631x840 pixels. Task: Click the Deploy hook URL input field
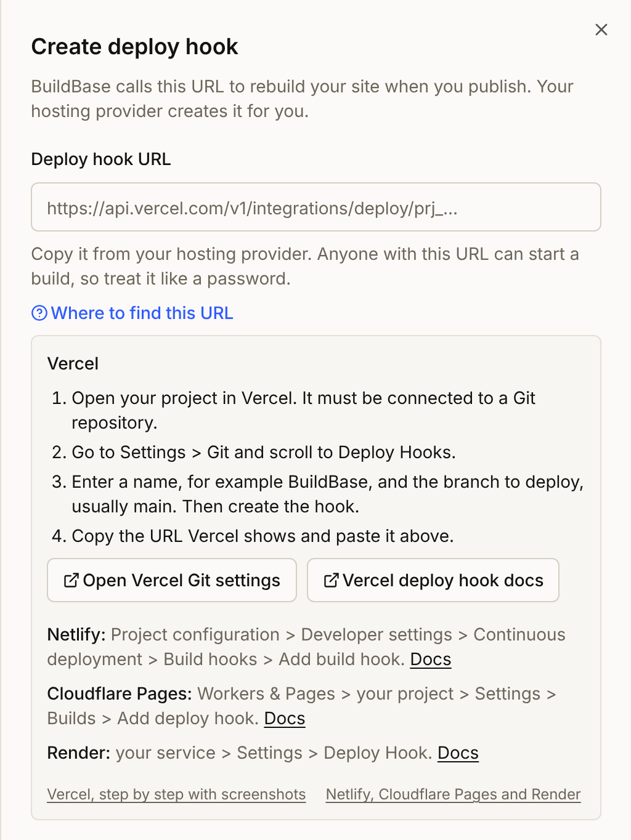316,207
